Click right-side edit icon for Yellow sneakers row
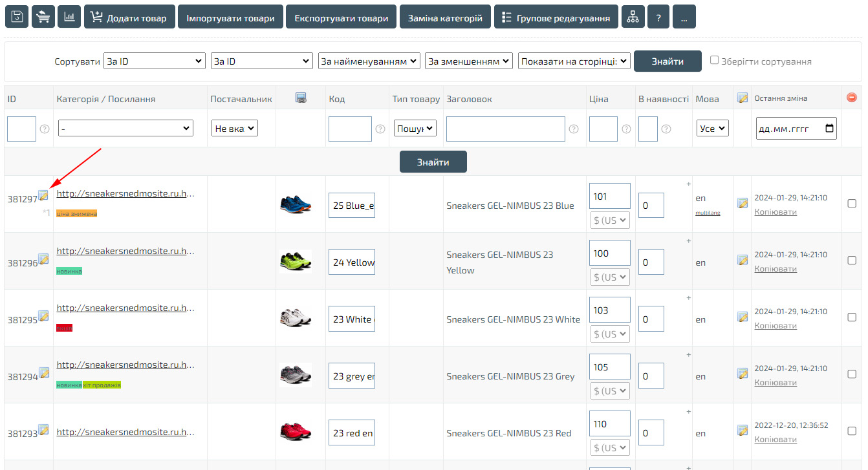868x470 pixels. tap(743, 260)
